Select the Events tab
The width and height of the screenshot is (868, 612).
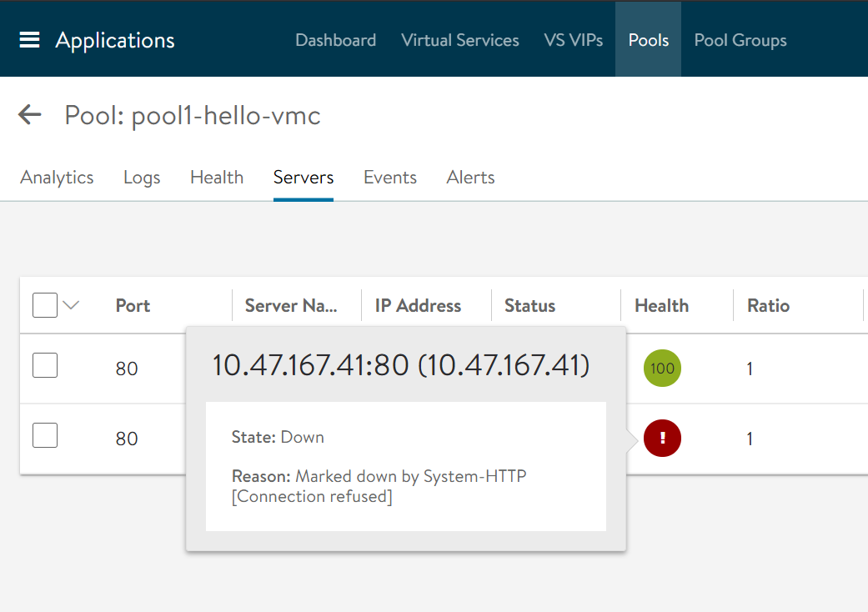coord(390,178)
